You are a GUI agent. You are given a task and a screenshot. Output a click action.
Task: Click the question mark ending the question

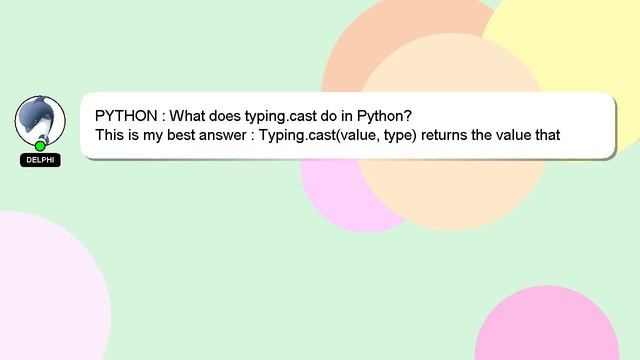408,116
